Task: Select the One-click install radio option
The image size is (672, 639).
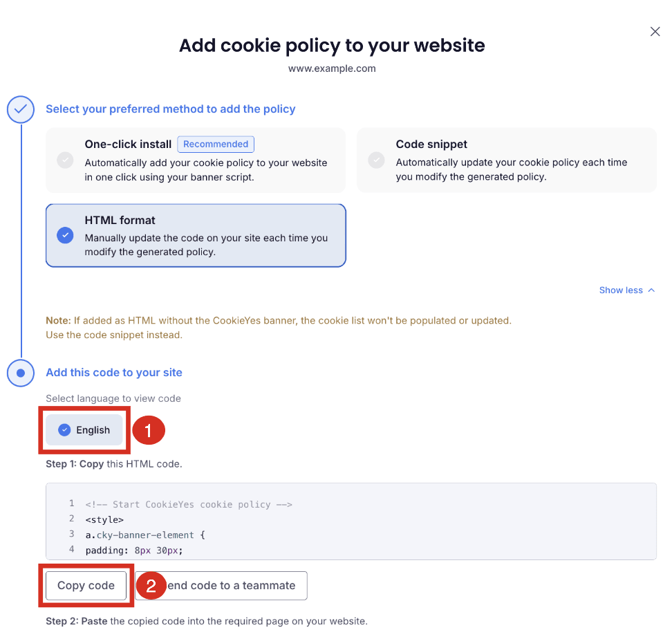Action: point(65,160)
